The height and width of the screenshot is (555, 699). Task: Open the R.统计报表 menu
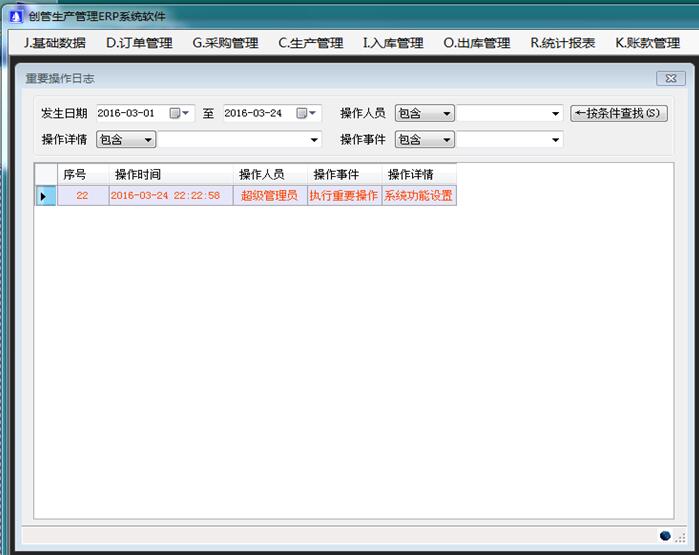click(x=562, y=43)
